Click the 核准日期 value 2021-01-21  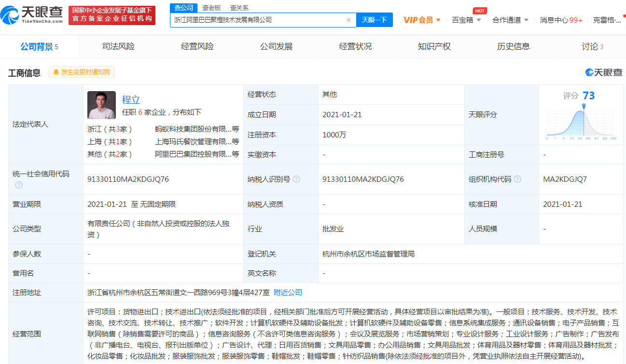(562, 204)
